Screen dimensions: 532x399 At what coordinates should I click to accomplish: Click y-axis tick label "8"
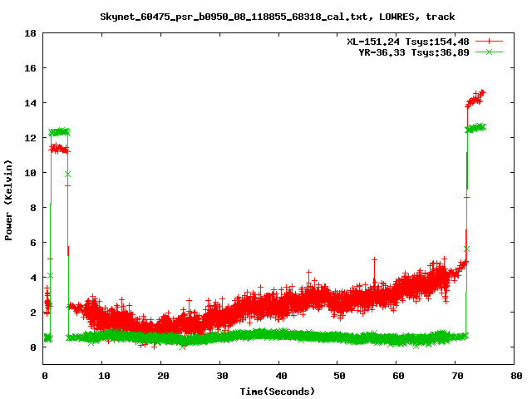pos(33,208)
